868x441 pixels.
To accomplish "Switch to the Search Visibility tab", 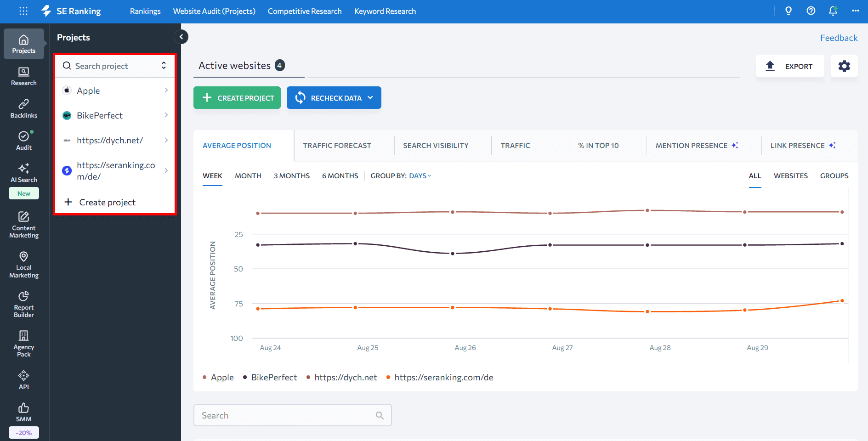I will pos(436,145).
